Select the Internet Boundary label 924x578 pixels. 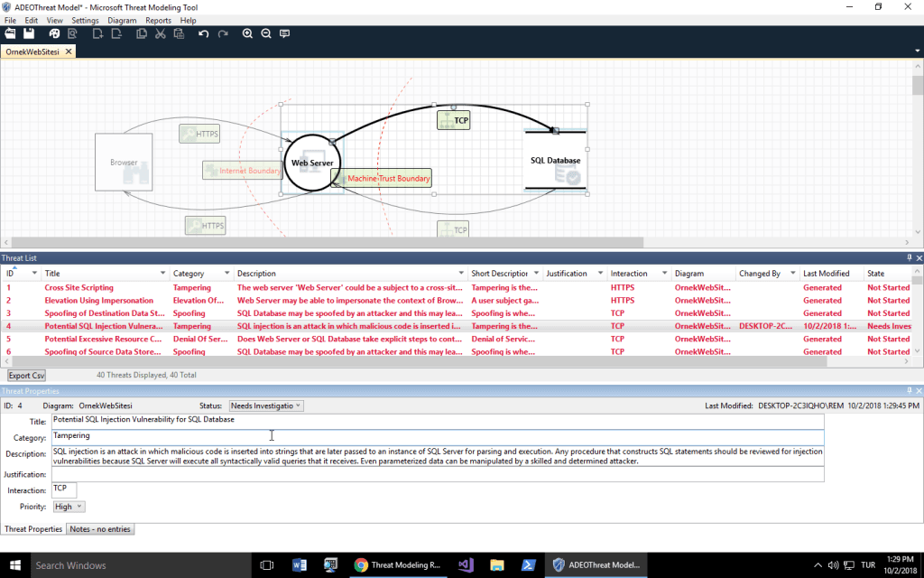pyautogui.click(x=242, y=171)
